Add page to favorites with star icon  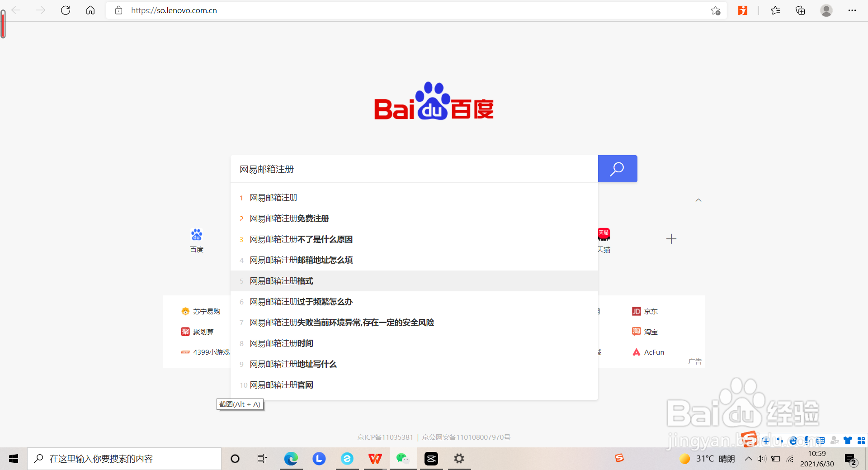pyautogui.click(x=715, y=10)
